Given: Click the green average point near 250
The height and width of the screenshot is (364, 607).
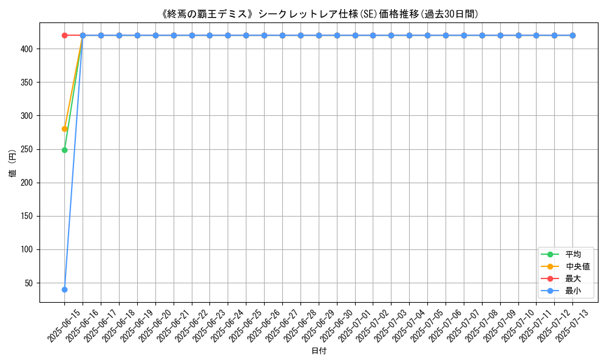Looking at the screenshot, I should click(65, 150).
